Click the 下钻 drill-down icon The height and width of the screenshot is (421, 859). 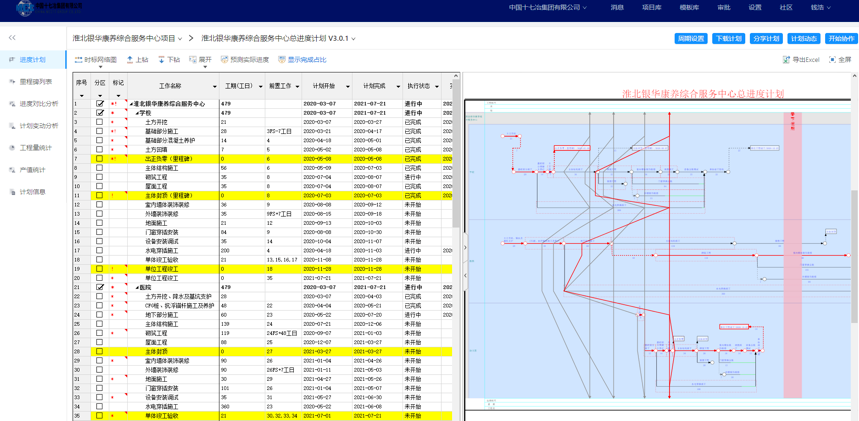pyautogui.click(x=162, y=60)
